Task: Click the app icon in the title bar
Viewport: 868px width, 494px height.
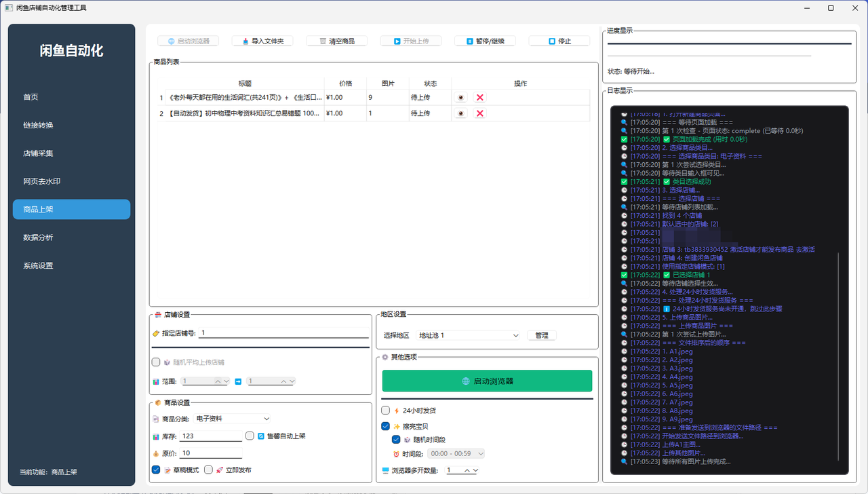Action: [x=8, y=7]
